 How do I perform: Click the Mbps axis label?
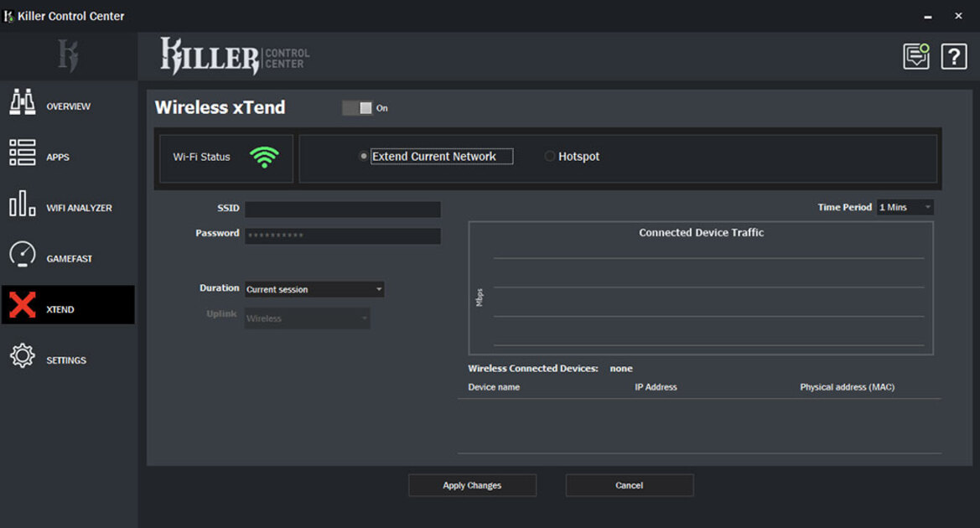point(480,298)
